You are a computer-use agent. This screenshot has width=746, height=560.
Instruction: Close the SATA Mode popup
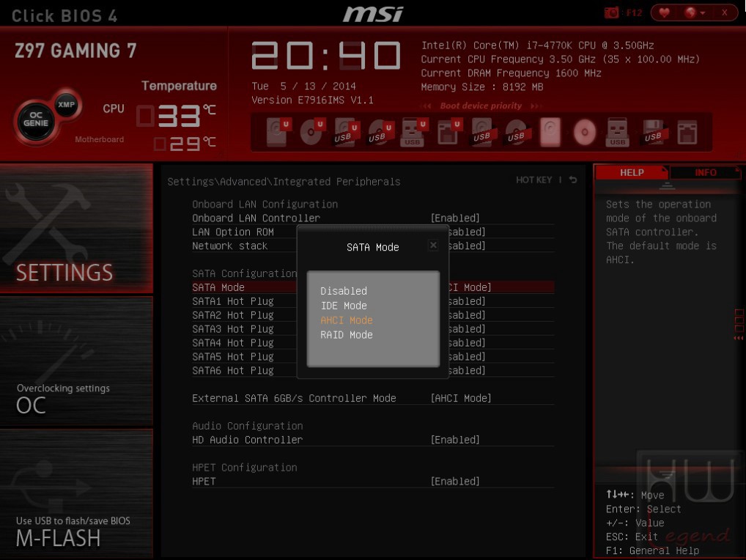pyautogui.click(x=433, y=245)
